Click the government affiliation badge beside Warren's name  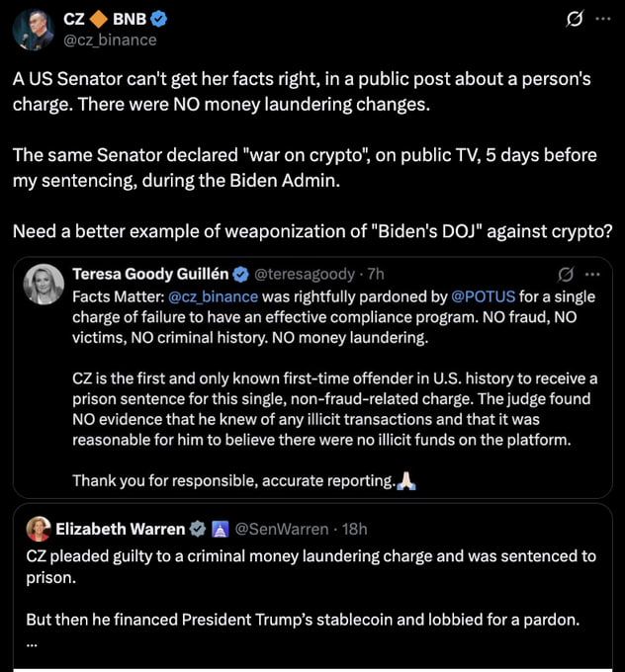coord(219,529)
